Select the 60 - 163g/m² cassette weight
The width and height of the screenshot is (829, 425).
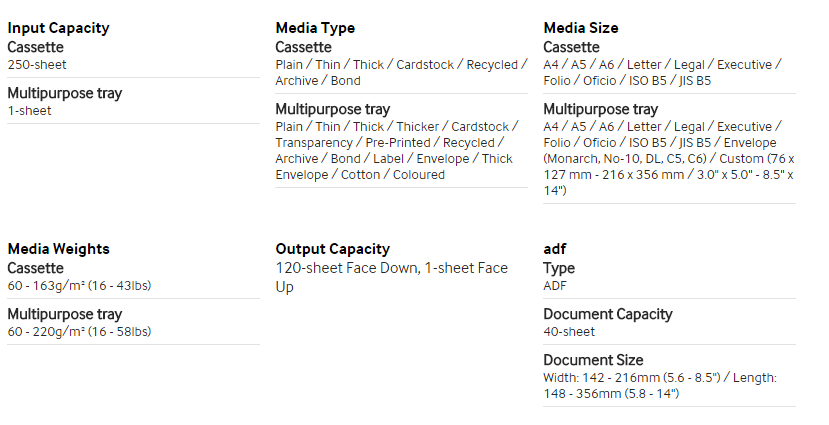[79, 286]
